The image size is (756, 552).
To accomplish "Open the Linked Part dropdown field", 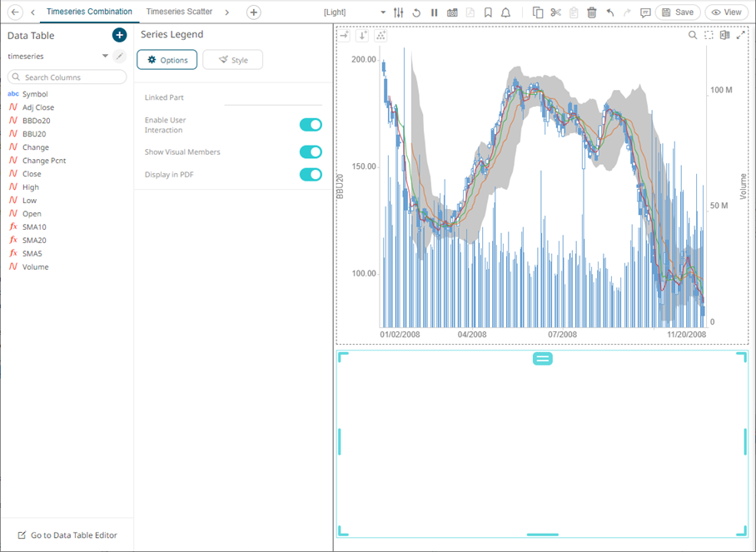I will pos(272,98).
